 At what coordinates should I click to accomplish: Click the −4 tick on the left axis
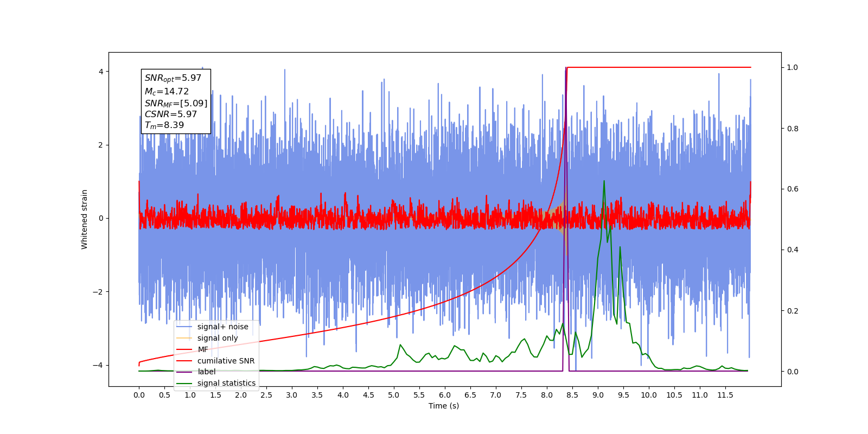point(98,365)
